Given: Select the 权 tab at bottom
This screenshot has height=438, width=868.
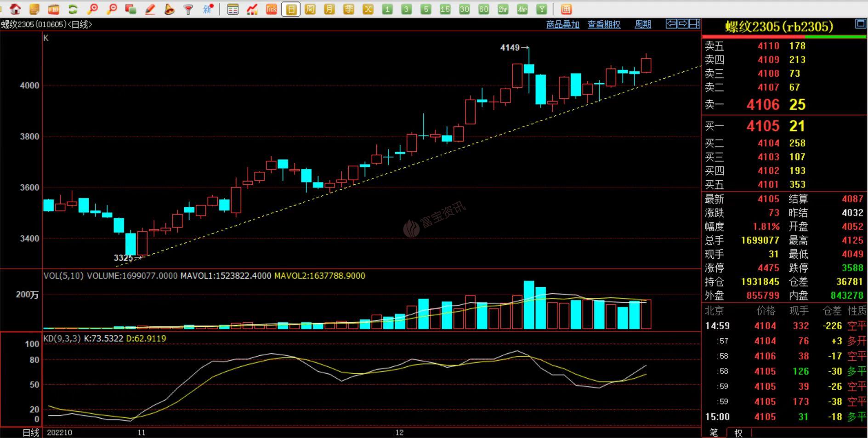Looking at the screenshot, I should [738, 432].
